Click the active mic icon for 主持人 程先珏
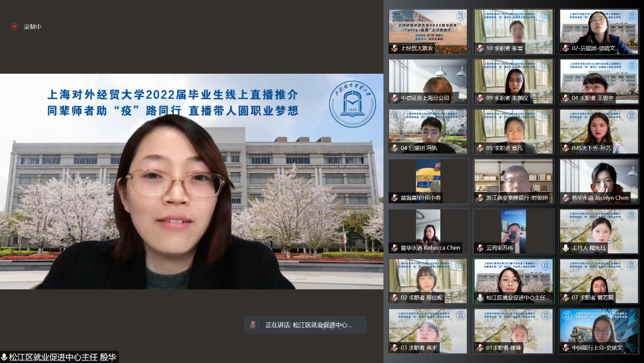 point(565,248)
